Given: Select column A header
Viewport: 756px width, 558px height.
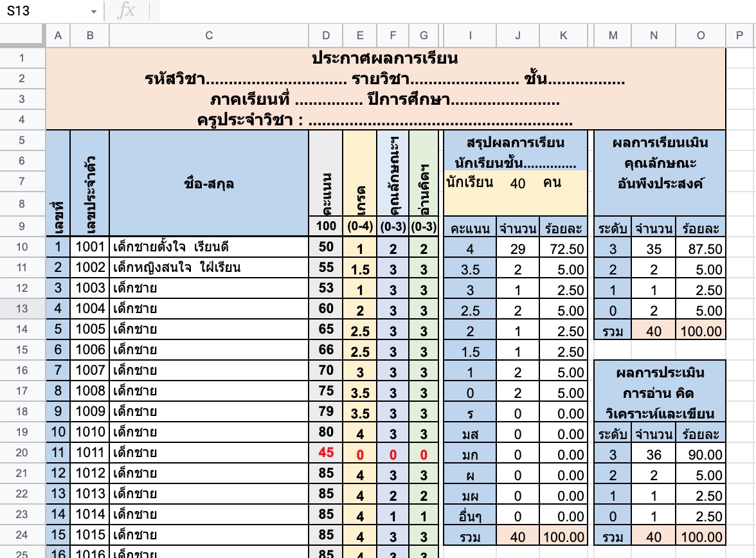Looking at the screenshot, I should pyautogui.click(x=58, y=35).
